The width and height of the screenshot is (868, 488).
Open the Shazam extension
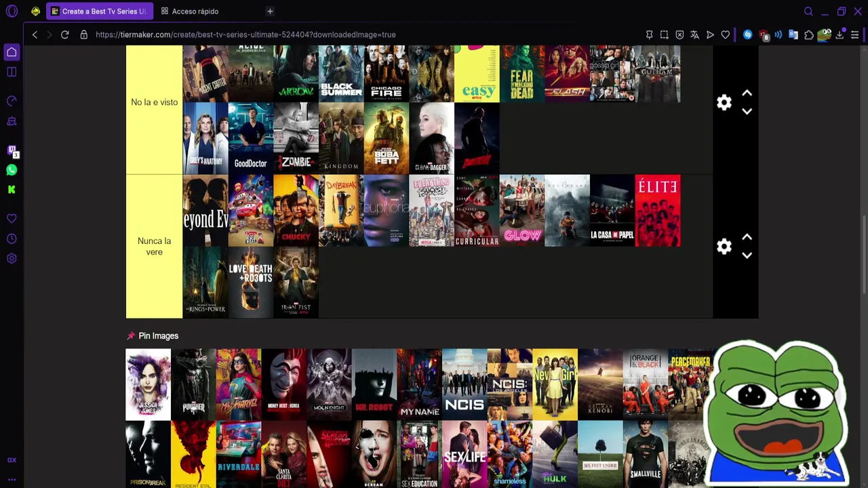(748, 35)
